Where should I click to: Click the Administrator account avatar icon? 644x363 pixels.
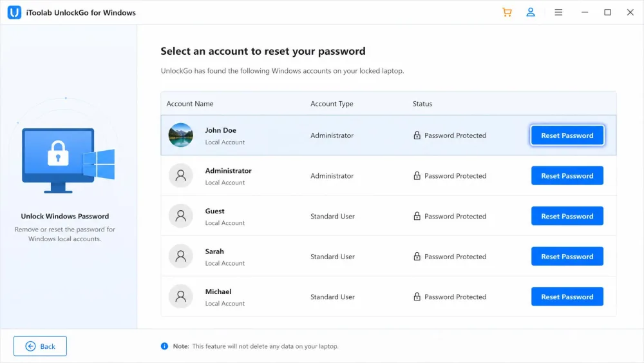(181, 175)
